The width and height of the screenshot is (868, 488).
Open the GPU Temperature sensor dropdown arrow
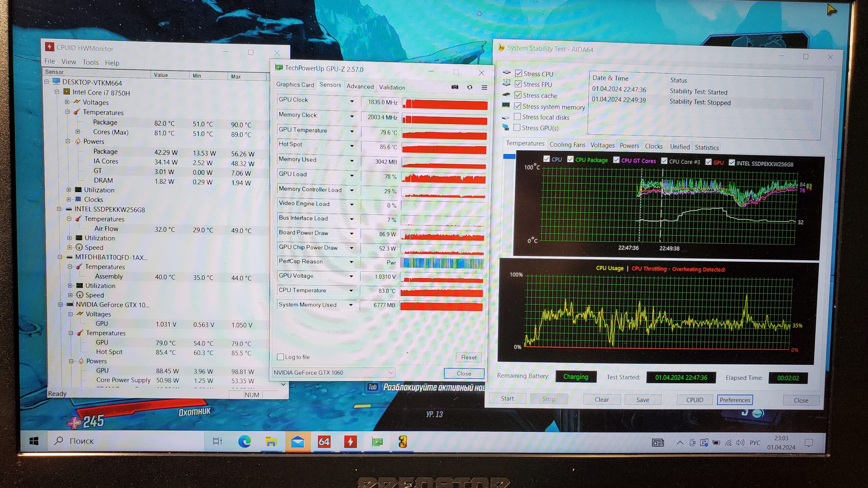coord(352,131)
